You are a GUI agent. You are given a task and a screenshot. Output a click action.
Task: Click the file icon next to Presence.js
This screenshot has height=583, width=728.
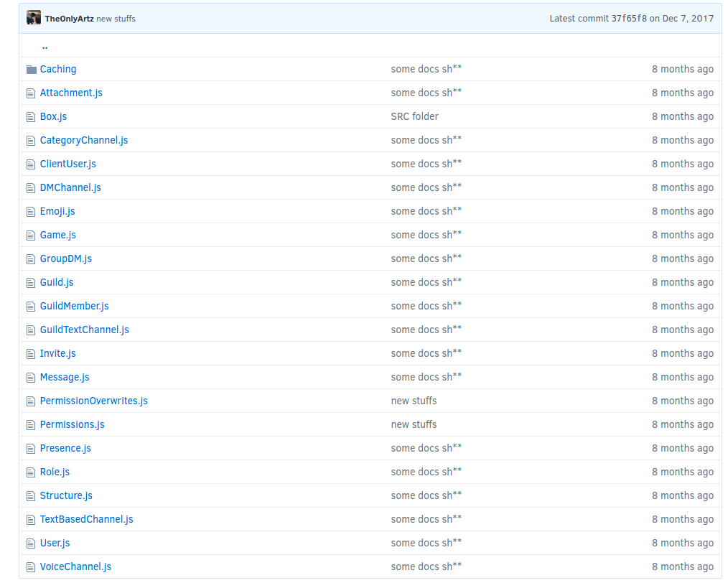(31, 449)
